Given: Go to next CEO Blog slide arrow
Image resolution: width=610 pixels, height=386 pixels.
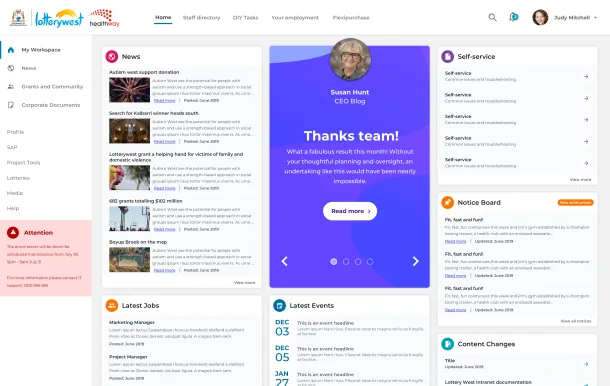Looking at the screenshot, I should [415, 261].
